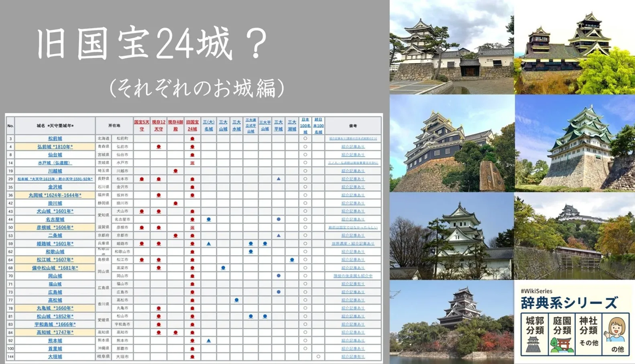Open the 三大連立式平山城 header link
Screen dimensions: 635x364
(x=251, y=126)
